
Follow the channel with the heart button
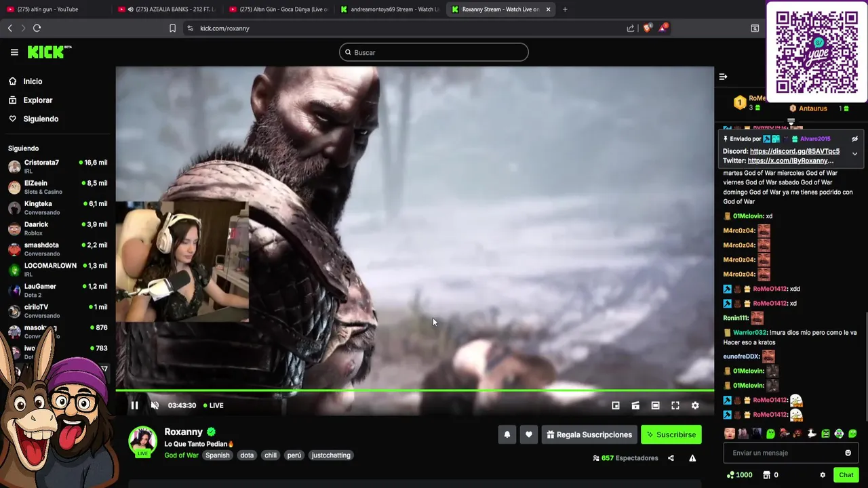[x=529, y=434]
